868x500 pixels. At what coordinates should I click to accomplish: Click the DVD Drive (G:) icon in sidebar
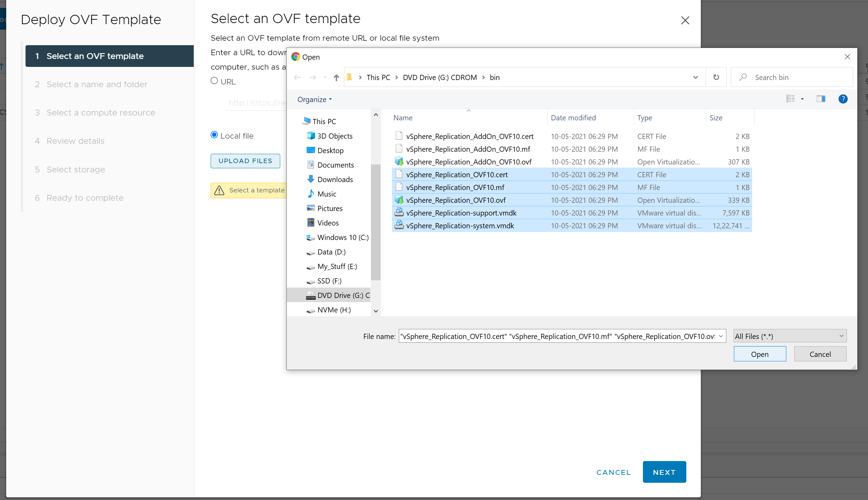pos(310,295)
